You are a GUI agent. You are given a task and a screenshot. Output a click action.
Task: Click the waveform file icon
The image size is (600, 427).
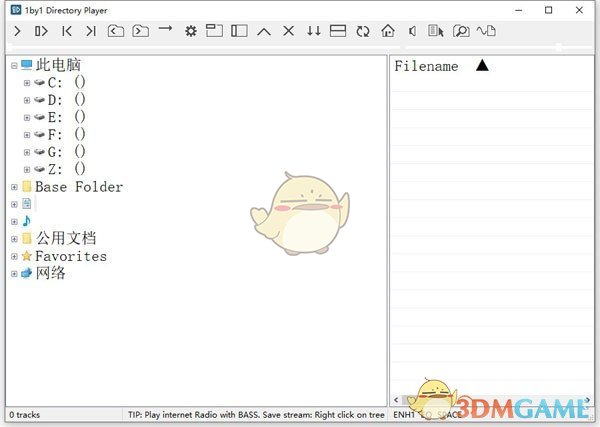[486, 31]
